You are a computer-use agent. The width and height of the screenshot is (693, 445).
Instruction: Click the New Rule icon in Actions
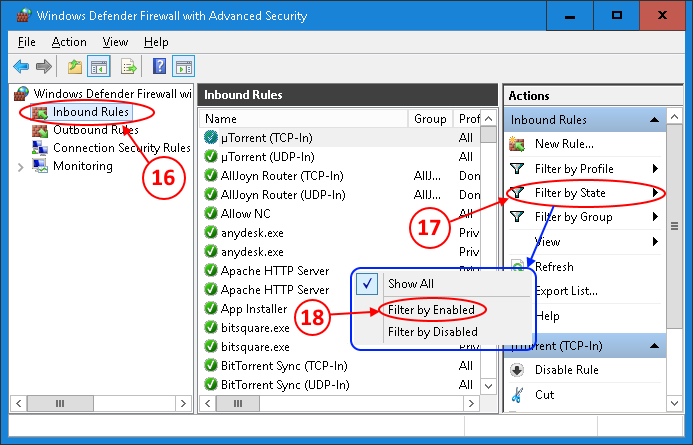[x=517, y=144]
